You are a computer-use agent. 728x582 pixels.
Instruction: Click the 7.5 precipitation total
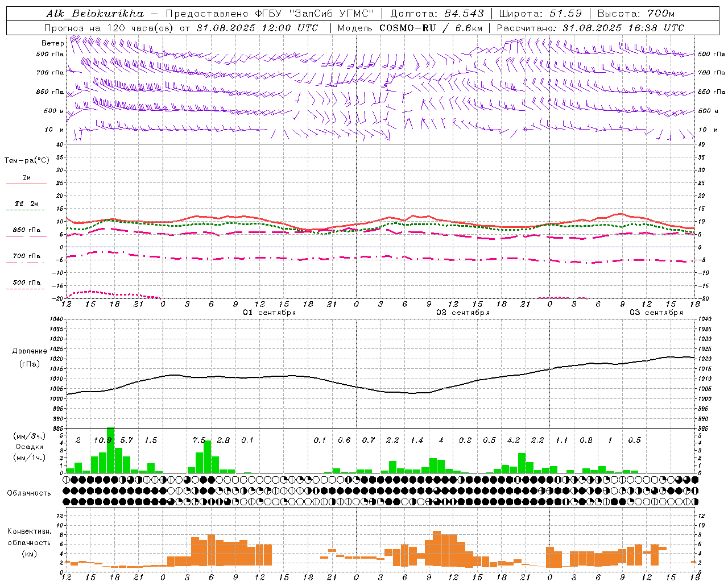(199, 440)
